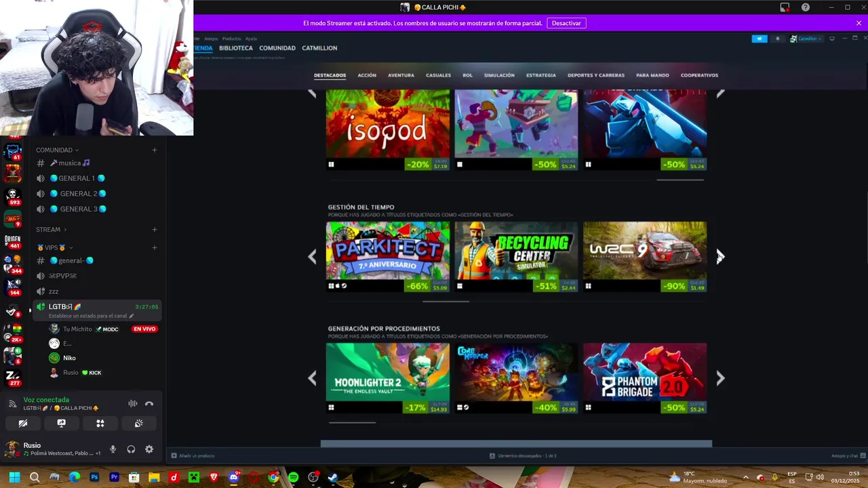The height and width of the screenshot is (488, 868).
Task: Open the general- text channel under VIPS
Action: 97,261
